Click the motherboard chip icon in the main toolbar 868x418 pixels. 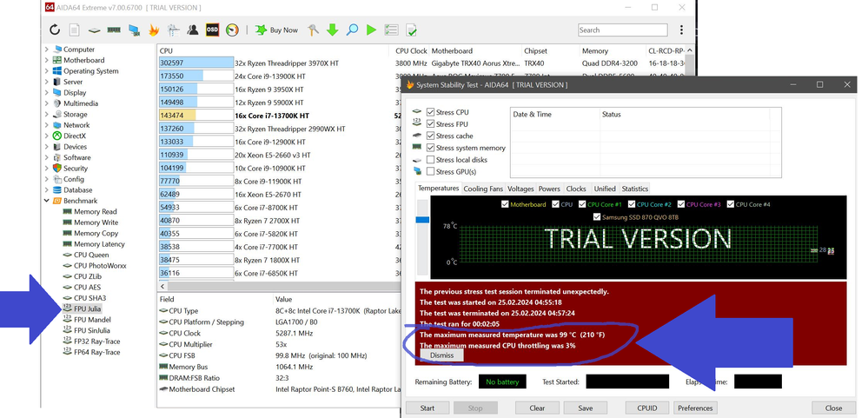pyautogui.click(x=94, y=30)
